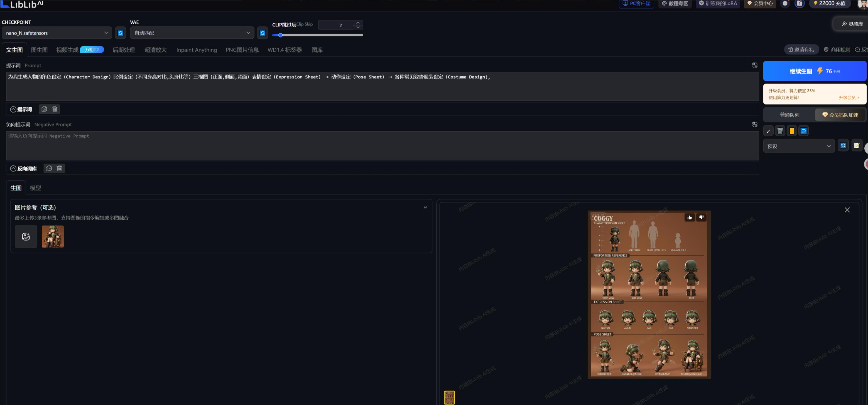
Task: Click the thumbs-down icon on generated image
Action: [x=701, y=218]
